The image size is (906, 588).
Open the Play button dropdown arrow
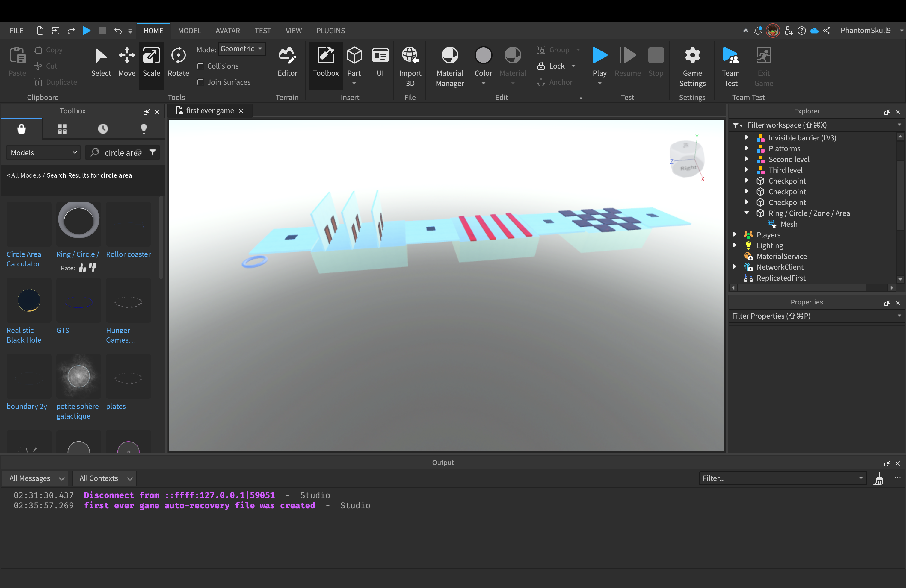point(600,83)
